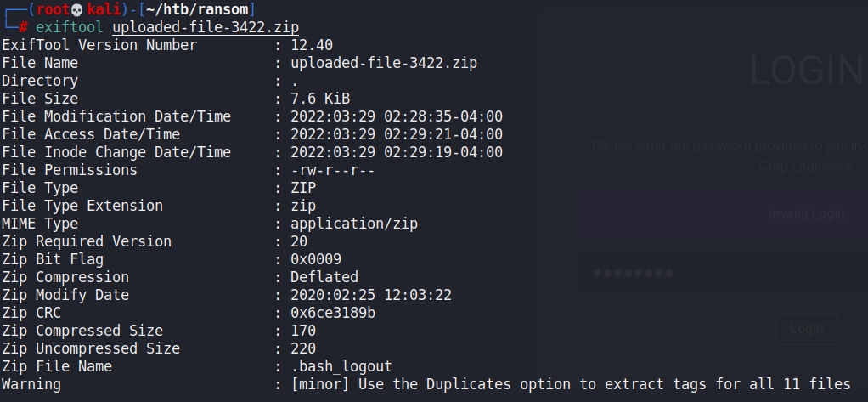This screenshot has height=402, width=868.
Task: Click the LOGIN page heading
Action: point(805,71)
